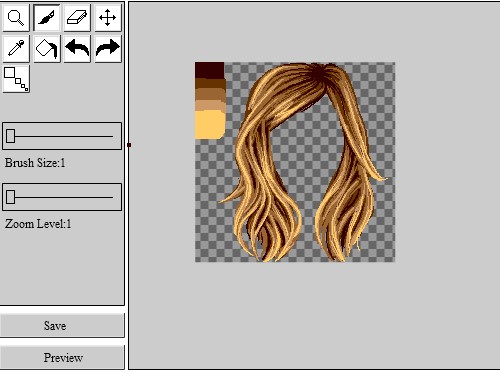Viewport: 500px width, 372px height.
Task: Click the shrinking squares tool icon
Action: (x=16, y=79)
